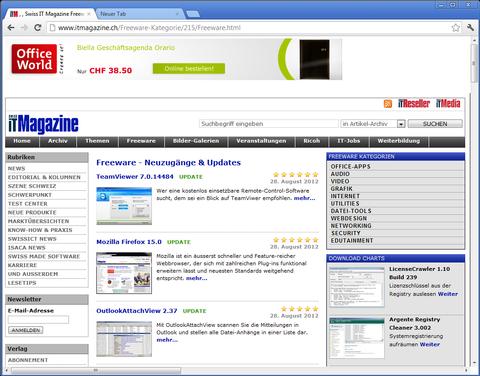Click the Online bestellen ad button
Screen dimensions: 480x376
click(189, 68)
